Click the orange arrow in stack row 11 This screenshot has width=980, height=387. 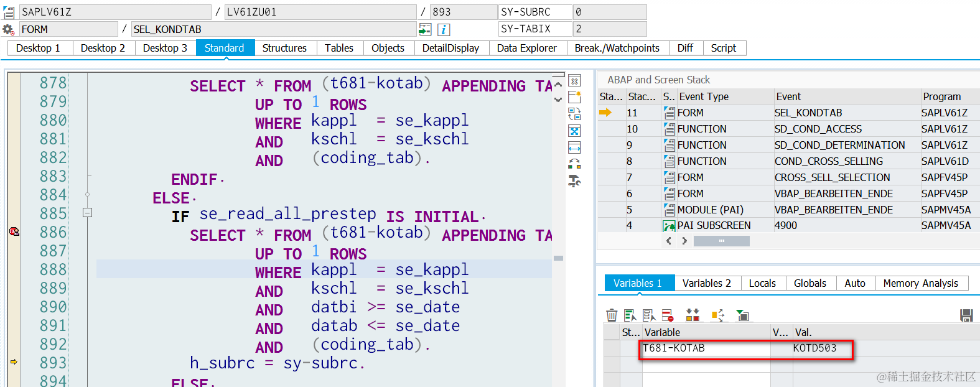(605, 113)
